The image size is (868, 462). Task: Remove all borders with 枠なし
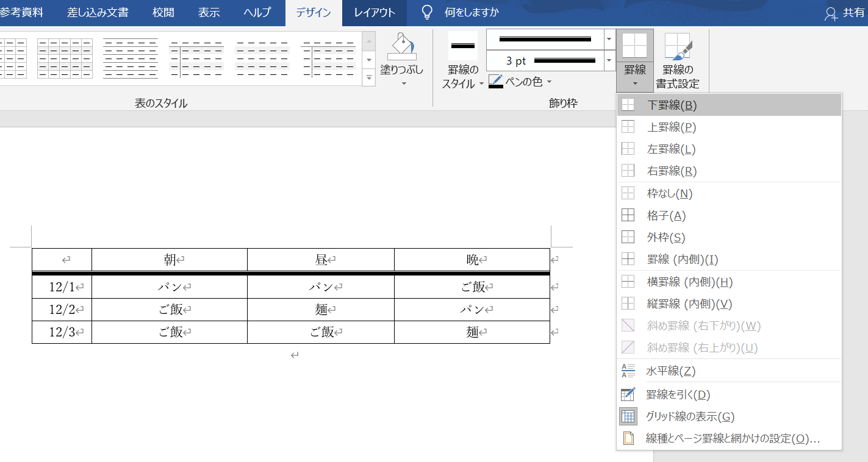[x=671, y=193]
